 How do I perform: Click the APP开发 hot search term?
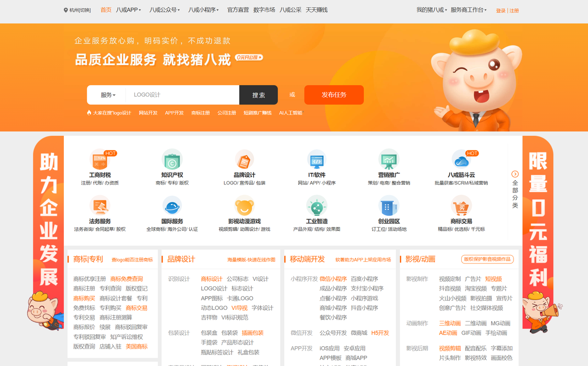coord(174,113)
